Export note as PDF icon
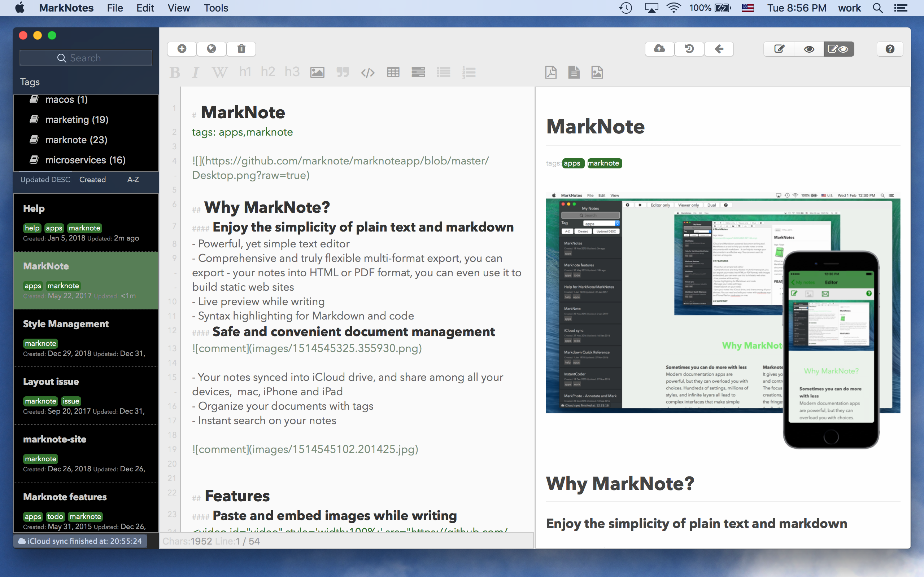Screen dimensions: 924x577 (x=550, y=72)
